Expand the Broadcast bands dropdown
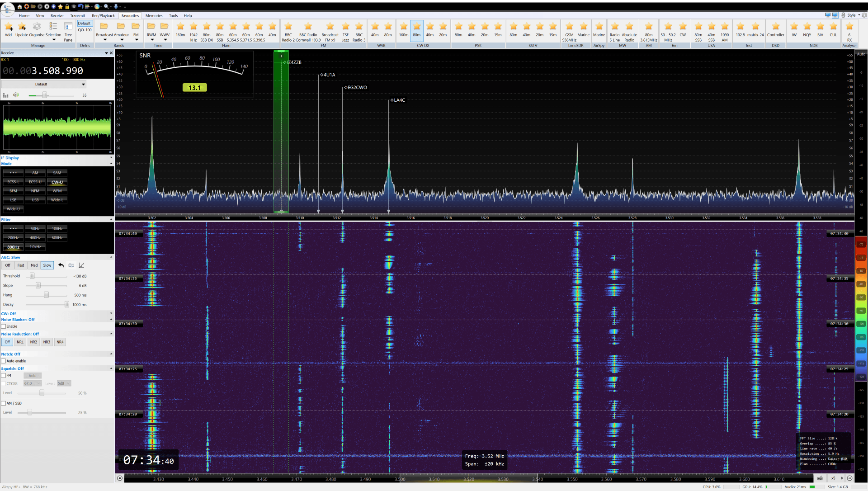This screenshot has width=868, height=491. 105,40
